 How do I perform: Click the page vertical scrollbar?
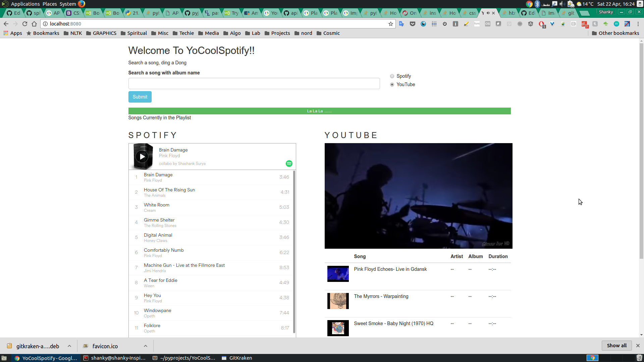(641, 151)
